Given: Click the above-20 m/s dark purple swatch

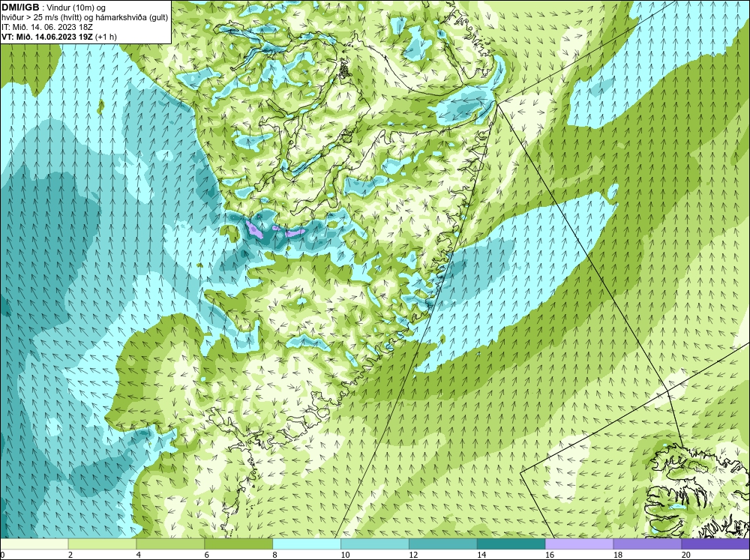Looking at the screenshot, I should click(x=715, y=544).
